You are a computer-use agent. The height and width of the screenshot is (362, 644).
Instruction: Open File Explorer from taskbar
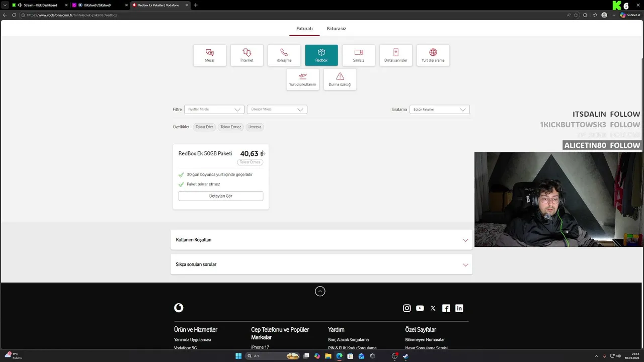(x=328, y=356)
